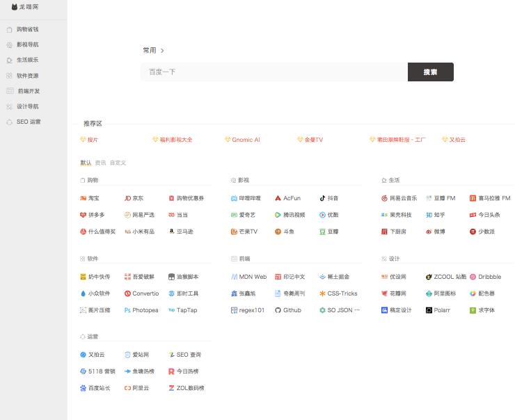Open 购物省钱 in the sidebar menu
Viewport: 515px width, 420px height.
tap(28, 29)
